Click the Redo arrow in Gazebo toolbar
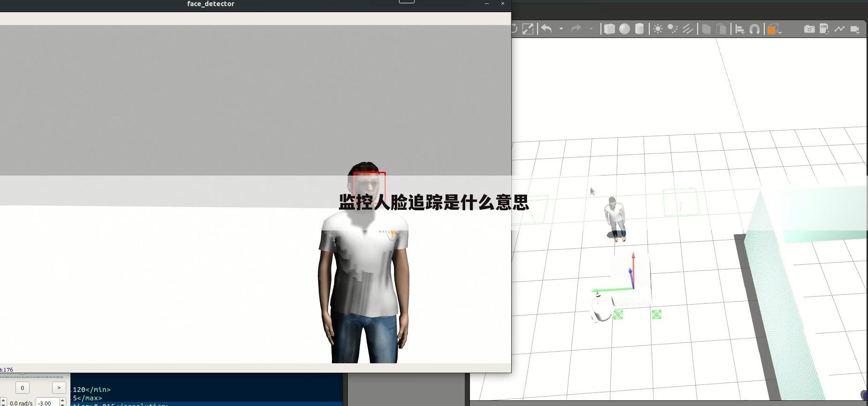The height and width of the screenshot is (406, 868). point(576,29)
